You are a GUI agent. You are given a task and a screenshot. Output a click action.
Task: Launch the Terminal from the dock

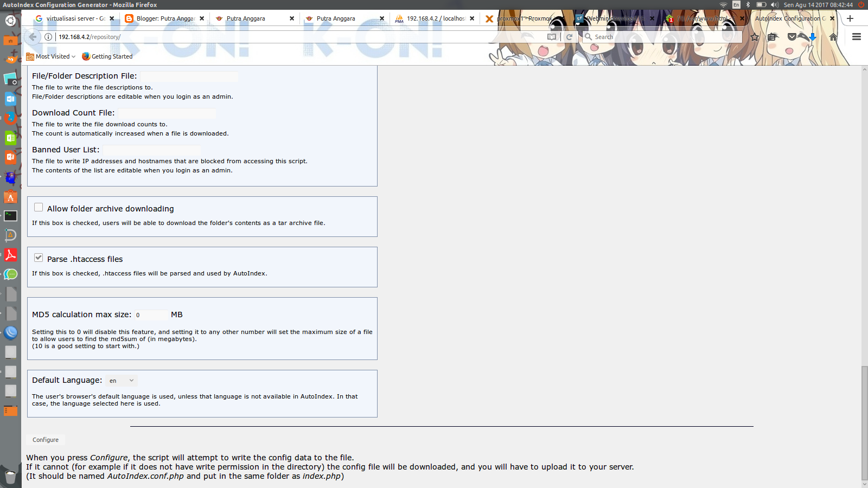[x=10, y=216]
